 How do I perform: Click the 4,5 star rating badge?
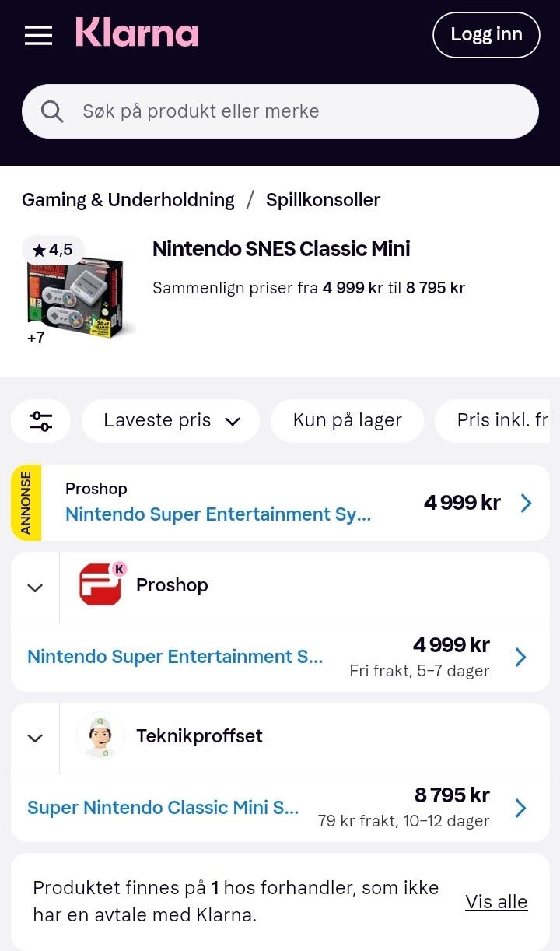(53, 250)
